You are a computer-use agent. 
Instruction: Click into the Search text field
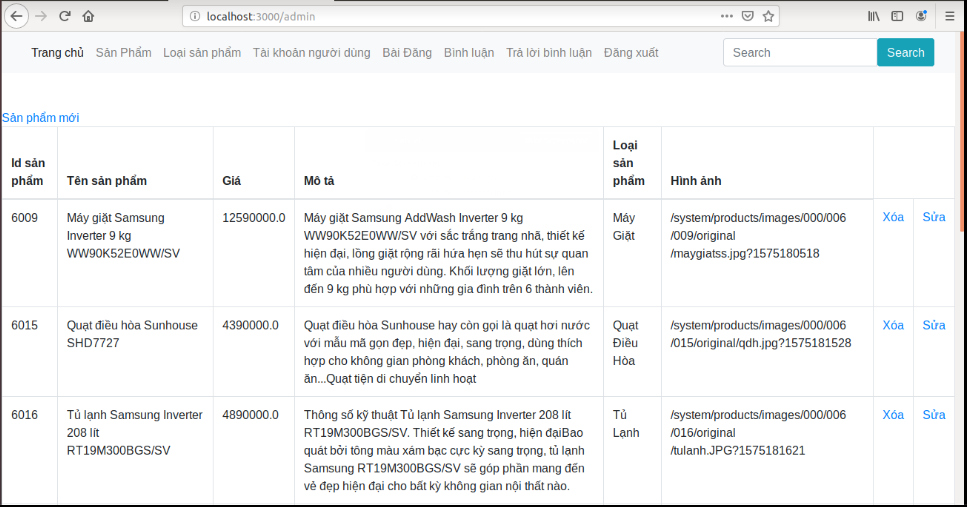800,52
